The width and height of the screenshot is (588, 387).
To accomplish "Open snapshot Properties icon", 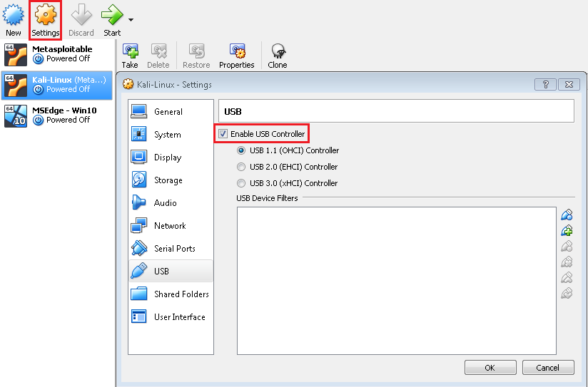I will 237,51.
